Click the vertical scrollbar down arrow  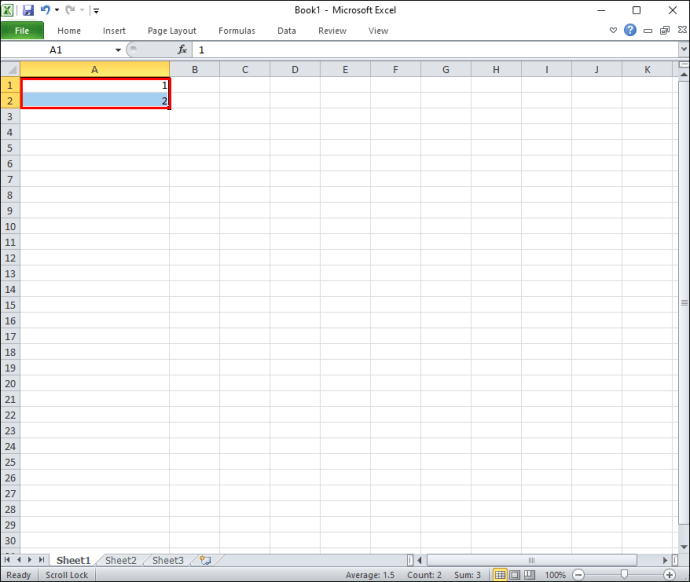coord(684,547)
